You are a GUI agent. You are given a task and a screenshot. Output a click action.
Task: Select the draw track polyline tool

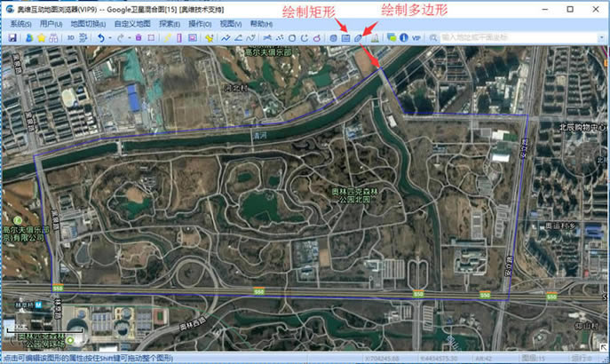click(226, 37)
